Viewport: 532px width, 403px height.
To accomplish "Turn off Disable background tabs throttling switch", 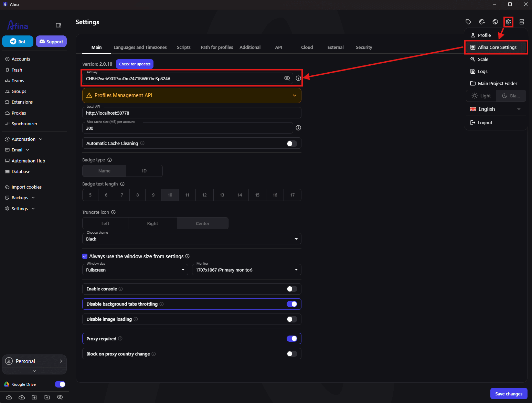I will pyautogui.click(x=292, y=304).
